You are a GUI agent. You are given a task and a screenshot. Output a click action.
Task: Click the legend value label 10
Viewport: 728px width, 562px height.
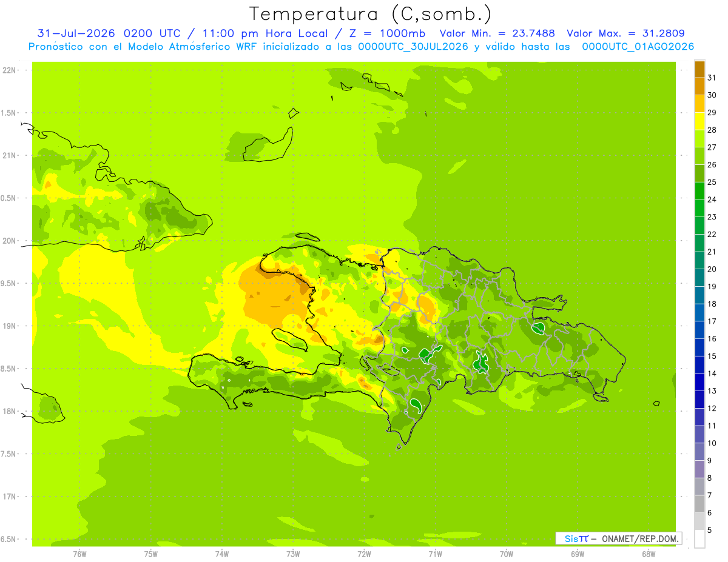712,443
